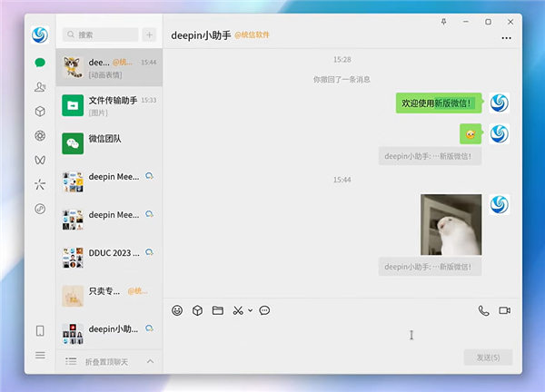Screen dimensions: 545x392
Task: Click the 发送(S) send button
Action: click(x=488, y=358)
